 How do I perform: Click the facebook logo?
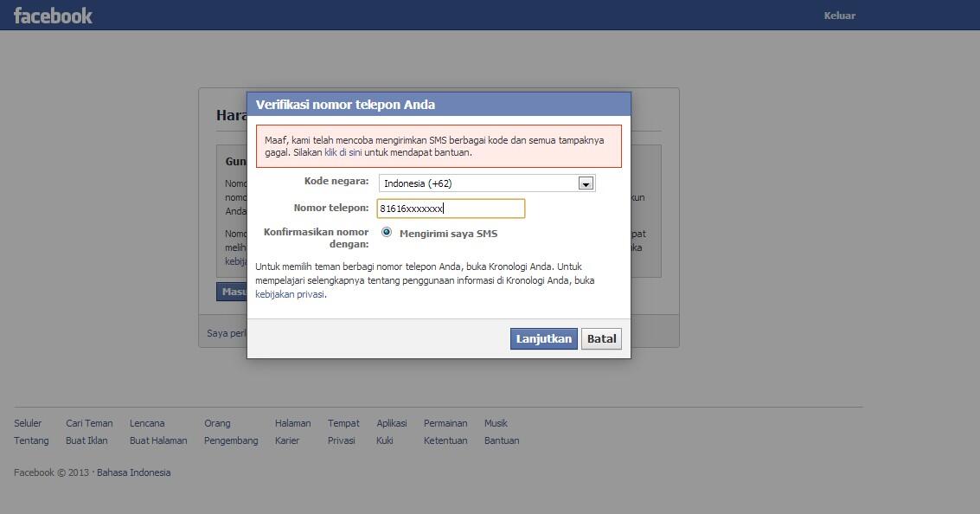53,16
